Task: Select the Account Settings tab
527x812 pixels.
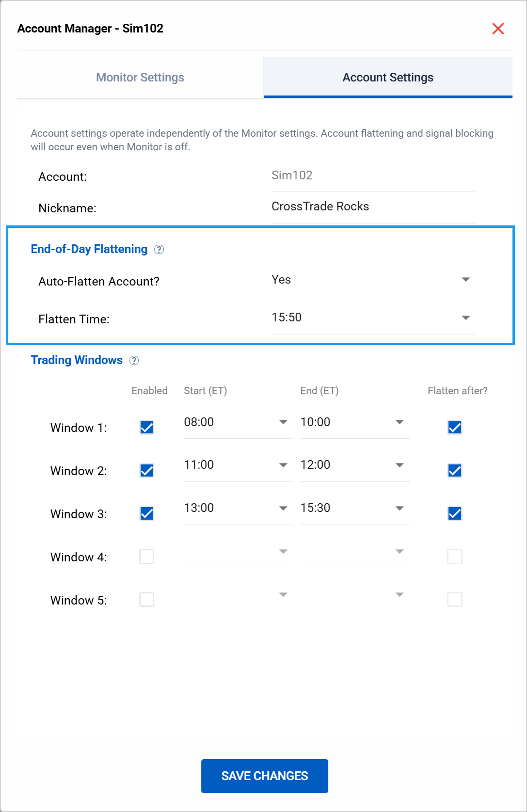Action: [387, 78]
